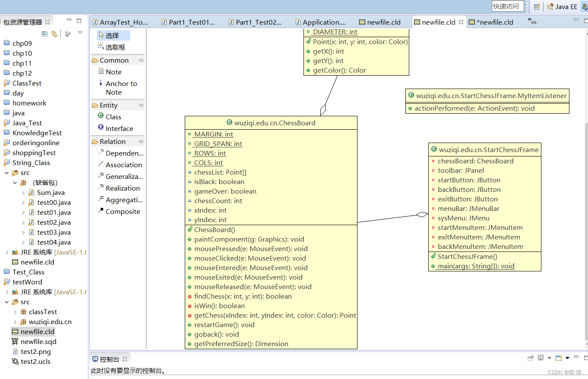Viewport: 588px width, 379px height.
Task: Switch to the ArrayTest_Ho... editor tab
Action: (120, 22)
